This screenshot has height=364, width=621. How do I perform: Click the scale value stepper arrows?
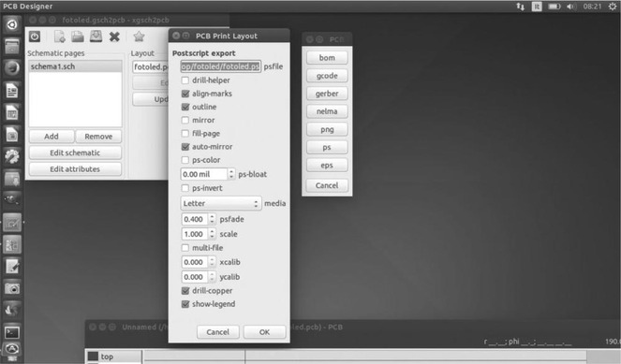(x=213, y=234)
